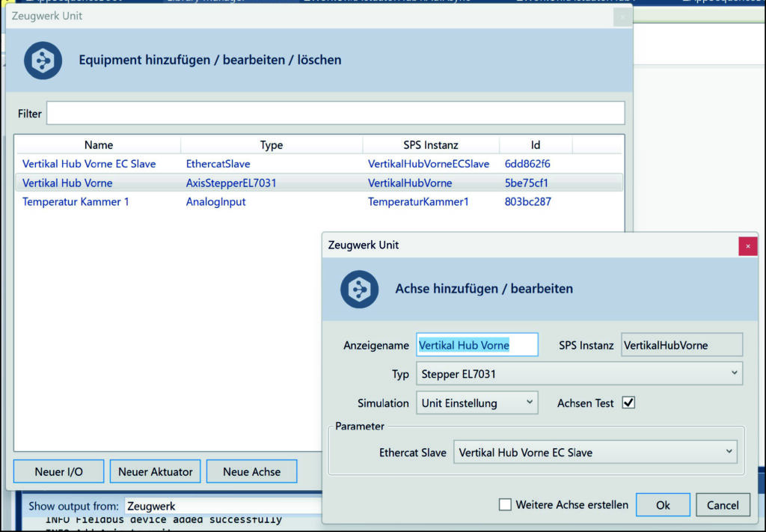The image size is (766, 532).
Task: Click the Zeugwerk logo in Achse dialog header
Action: 360,290
